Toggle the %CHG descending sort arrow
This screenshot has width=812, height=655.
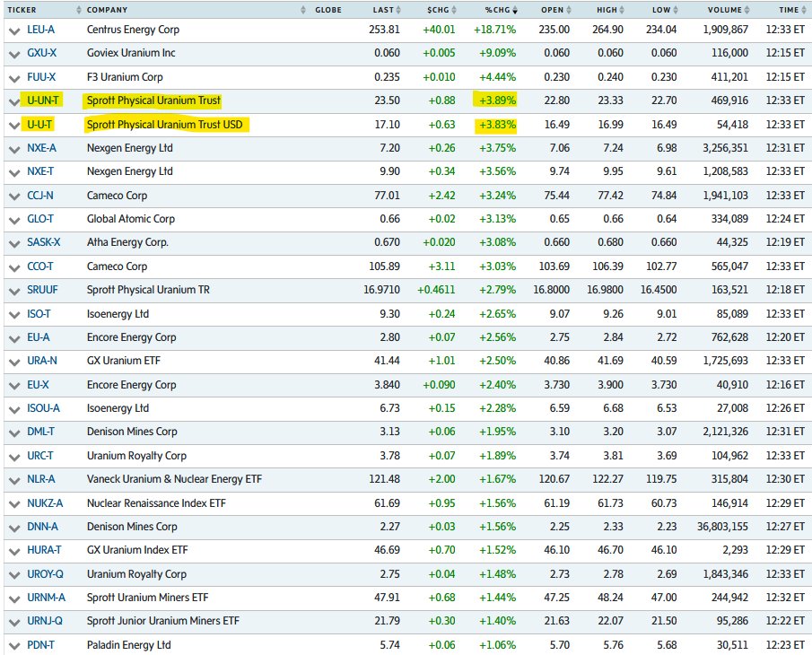[x=515, y=10]
